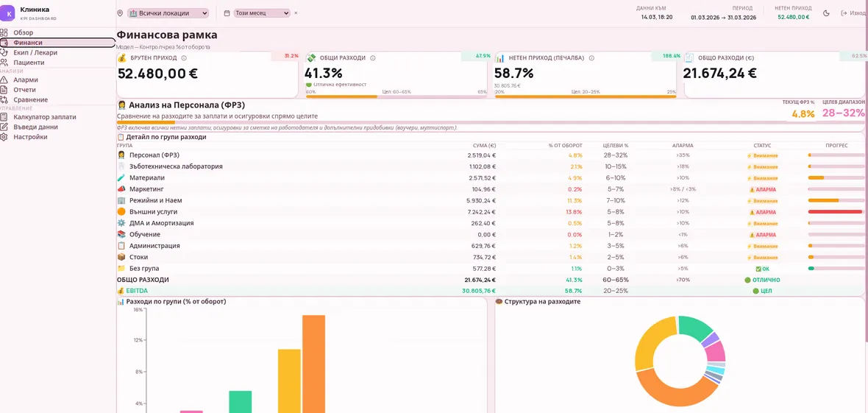Click the orange progress bar in Режийни и Наем row
The width and height of the screenshot is (868, 413).
click(823, 200)
